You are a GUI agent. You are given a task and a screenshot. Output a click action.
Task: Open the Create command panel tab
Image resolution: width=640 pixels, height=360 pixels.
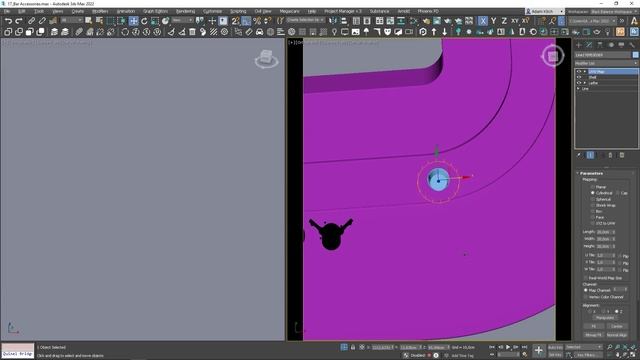[x=578, y=45]
